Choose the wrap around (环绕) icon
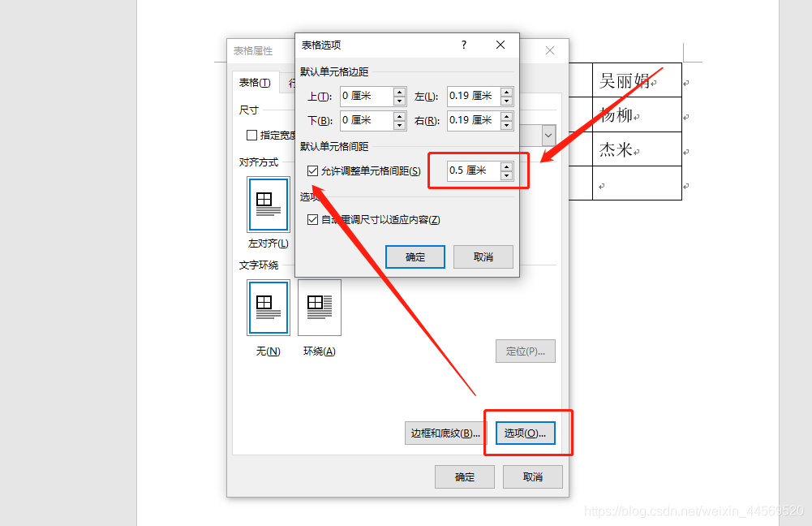The width and height of the screenshot is (812, 526). point(320,308)
